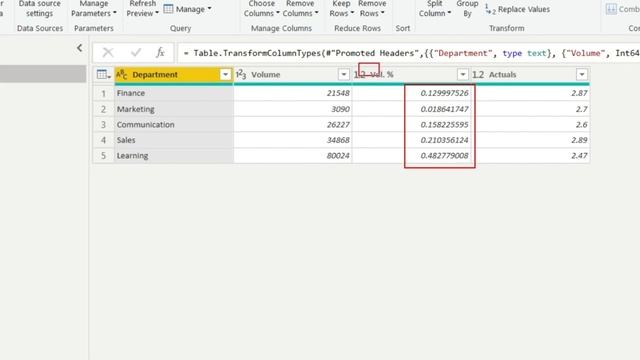Select the Actuals column header
Viewport: 640px width, 360px height.
click(x=530, y=75)
